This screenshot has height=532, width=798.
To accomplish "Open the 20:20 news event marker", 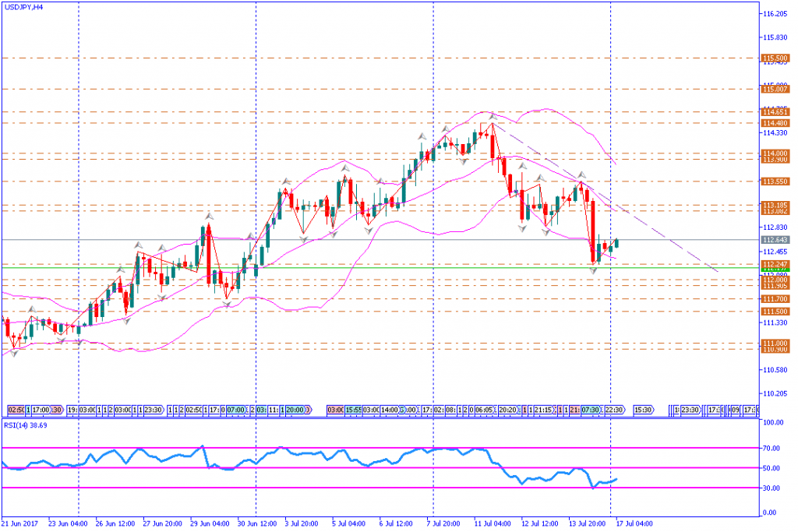I will [508, 410].
